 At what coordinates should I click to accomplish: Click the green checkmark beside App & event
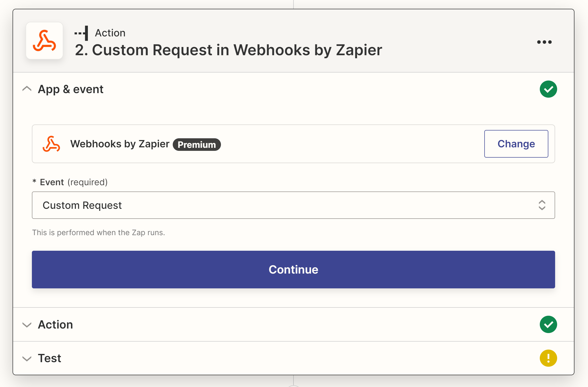pos(548,89)
